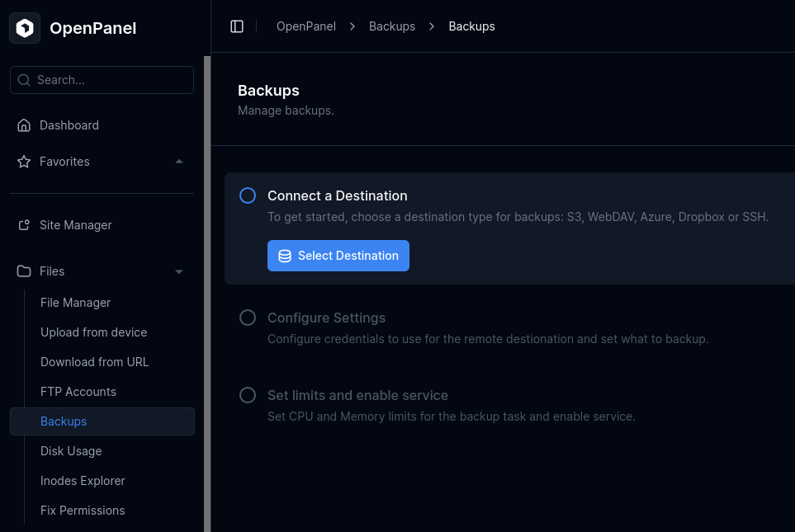The width and height of the screenshot is (795, 532).
Task: Click the OpenPanel logo icon
Action: pos(25,28)
